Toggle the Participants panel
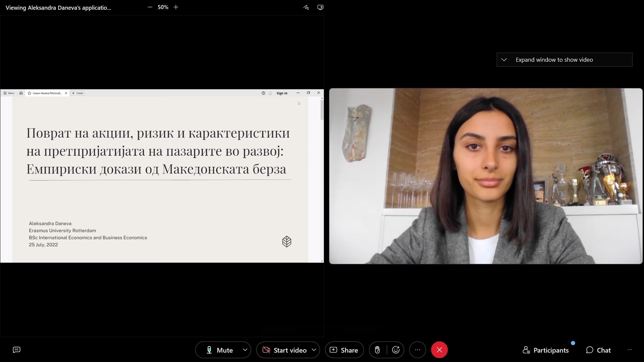 pos(546,350)
